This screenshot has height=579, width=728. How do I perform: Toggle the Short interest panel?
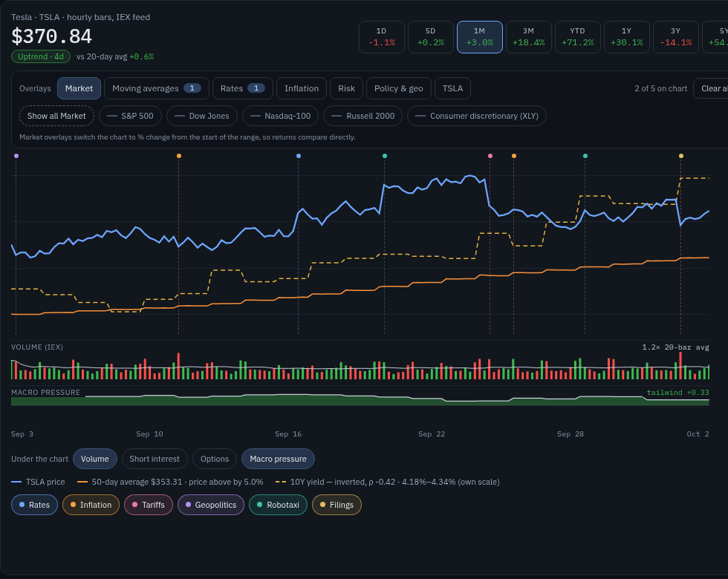(x=155, y=459)
